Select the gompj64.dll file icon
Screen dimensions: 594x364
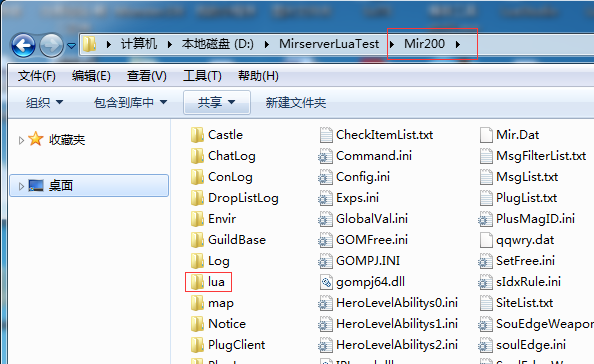[326, 282]
